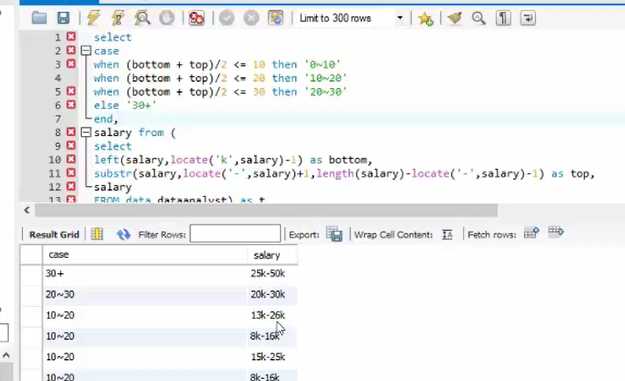625x381 pixels.
Task: Toggle invisible characters pilcrow icon
Action: coord(503,18)
